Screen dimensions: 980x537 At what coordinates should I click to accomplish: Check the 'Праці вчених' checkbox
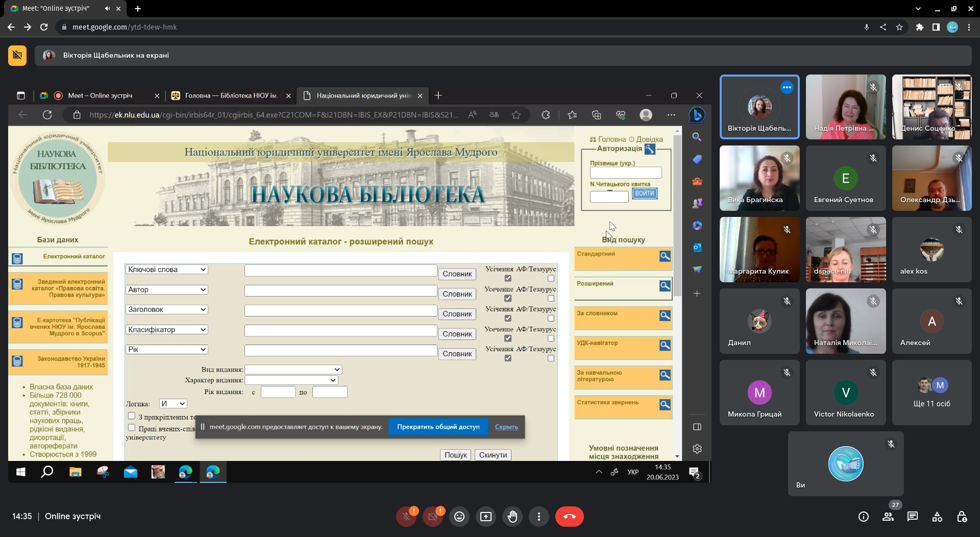pyautogui.click(x=132, y=428)
